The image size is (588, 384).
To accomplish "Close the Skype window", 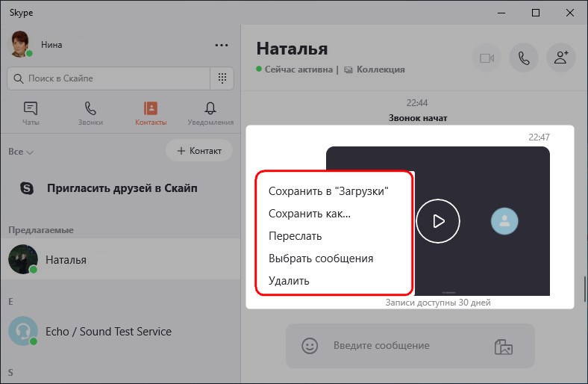I will coord(569,13).
